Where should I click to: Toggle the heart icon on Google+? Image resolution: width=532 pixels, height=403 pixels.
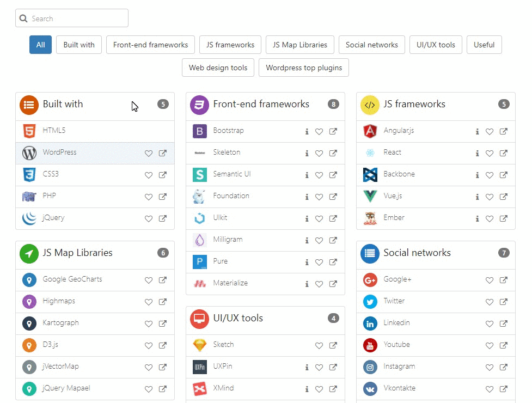pos(489,280)
